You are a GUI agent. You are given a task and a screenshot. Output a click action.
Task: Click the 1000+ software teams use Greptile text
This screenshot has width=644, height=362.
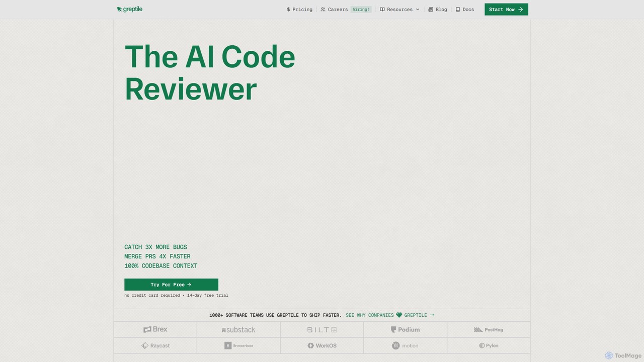[275, 315]
